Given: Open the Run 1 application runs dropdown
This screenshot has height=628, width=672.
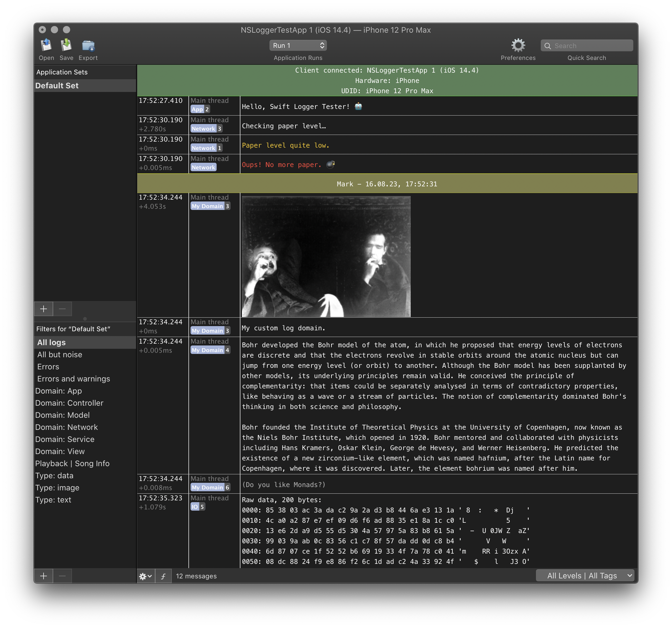Looking at the screenshot, I should (298, 46).
